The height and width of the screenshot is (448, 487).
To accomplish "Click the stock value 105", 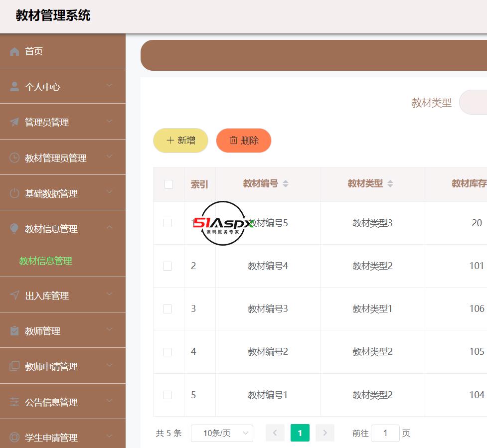I will click(477, 351).
